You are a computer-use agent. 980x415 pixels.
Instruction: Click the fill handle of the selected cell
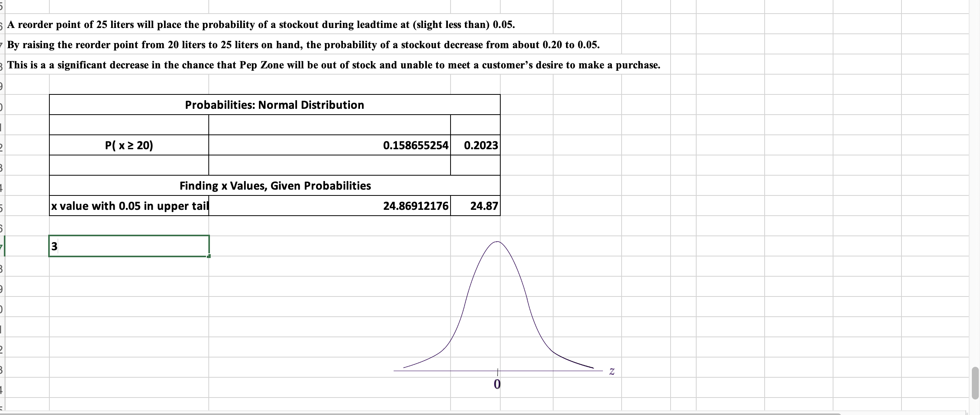[209, 257]
